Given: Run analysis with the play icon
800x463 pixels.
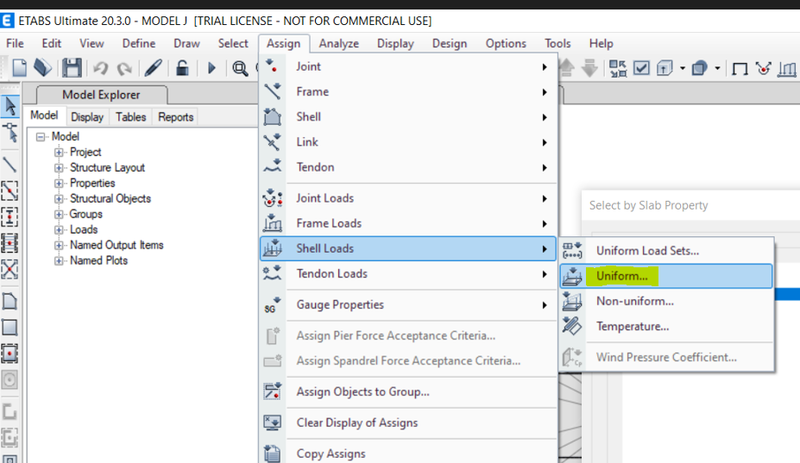Looking at the screenshot, I should coord(211,67).
